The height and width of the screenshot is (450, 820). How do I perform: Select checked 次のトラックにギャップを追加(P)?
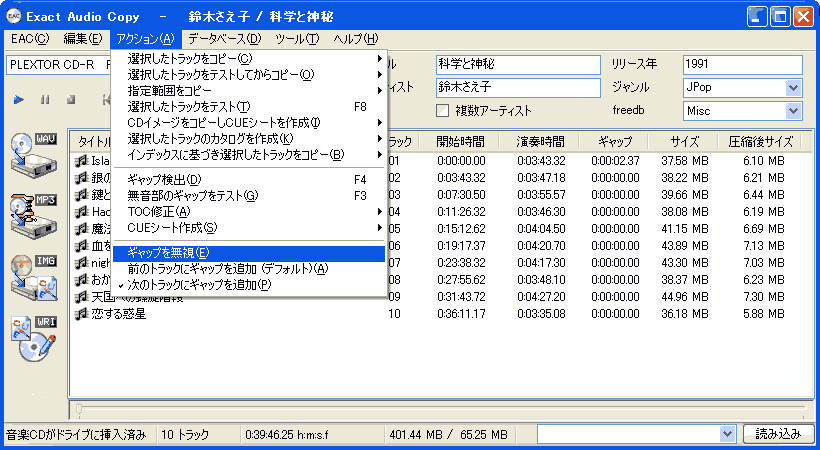point(249,285)
